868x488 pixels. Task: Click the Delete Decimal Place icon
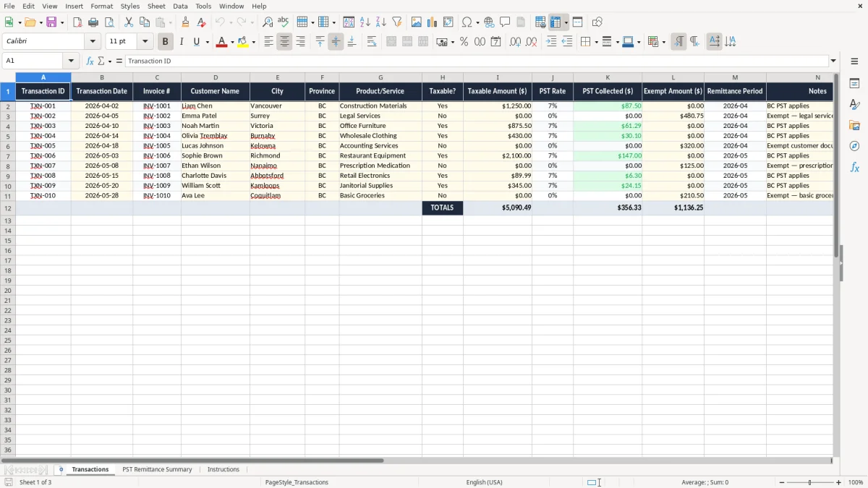(x=531, y=42)
